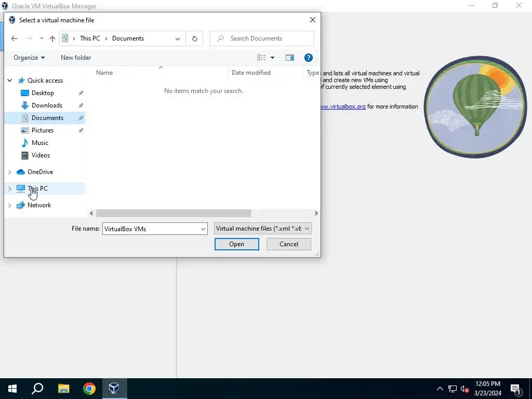Image resolution: width=532 pixels, height=399 pixels.
Task: Click the Cancel button
Action: (289, 244)
